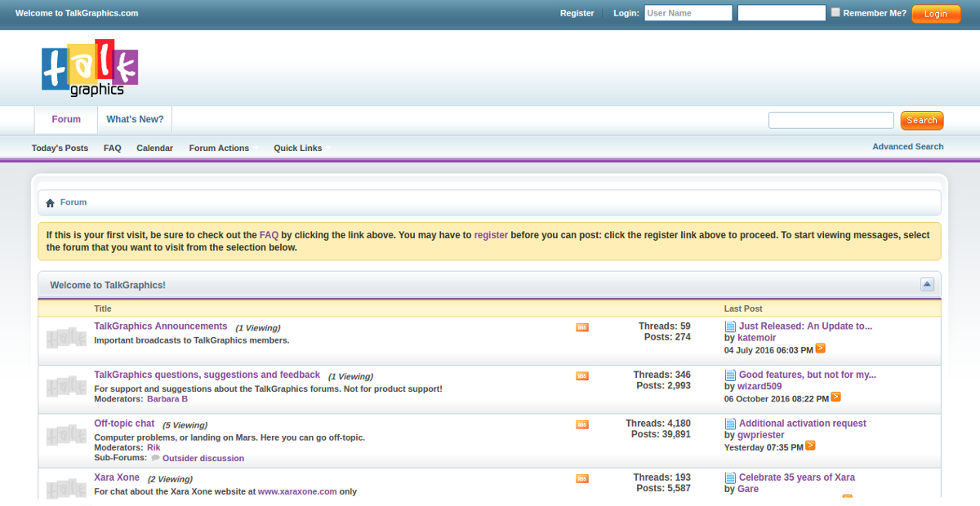The width and height of the screenshot is (980, 506).
Task: Click the home icon in breadcrumb
Action: (50, 202)
